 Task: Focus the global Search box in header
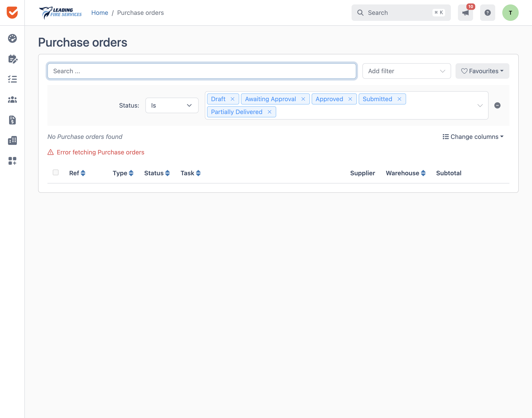(401, 13)
